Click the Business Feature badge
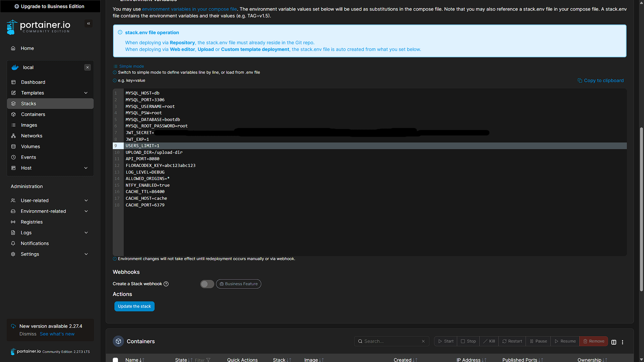The image size is (644, 362). pos(238,284)
